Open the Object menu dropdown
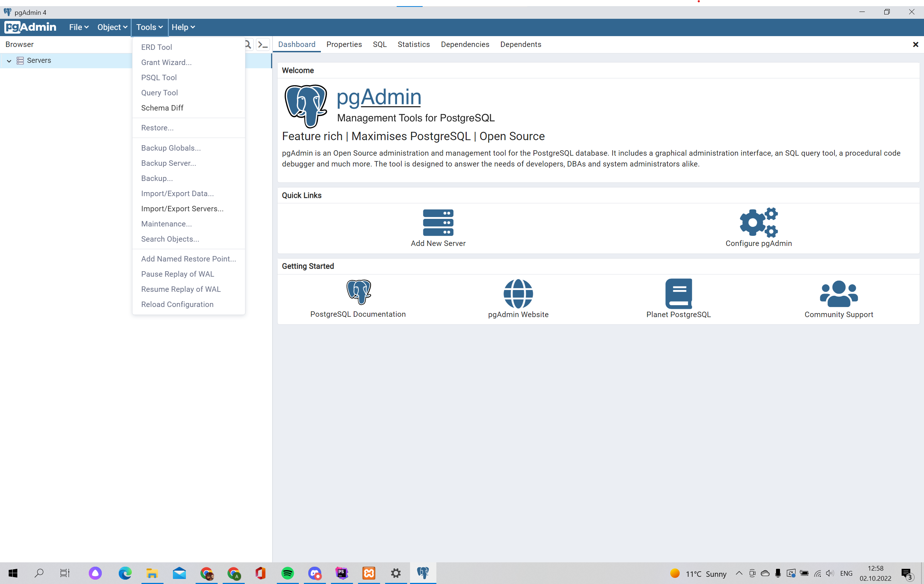This screenshot has height=584, width=924. 112,27
